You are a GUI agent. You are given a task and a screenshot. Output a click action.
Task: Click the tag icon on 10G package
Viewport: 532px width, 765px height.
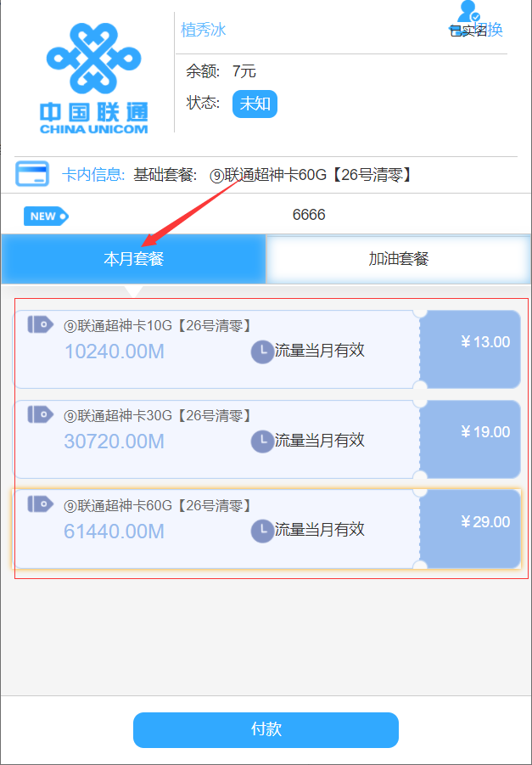(x=41, y=324)
